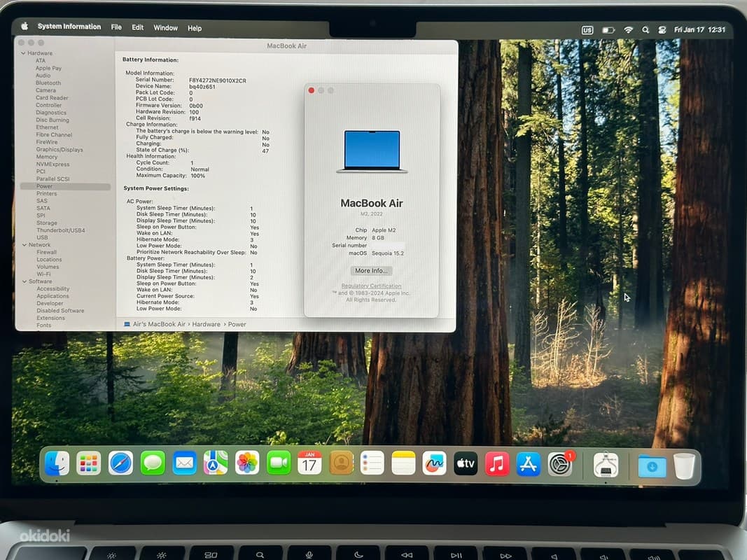The width and height of the screenshot is (747, 560).
Task: Open the Edit menu
Action: click(x=138, y=27)
